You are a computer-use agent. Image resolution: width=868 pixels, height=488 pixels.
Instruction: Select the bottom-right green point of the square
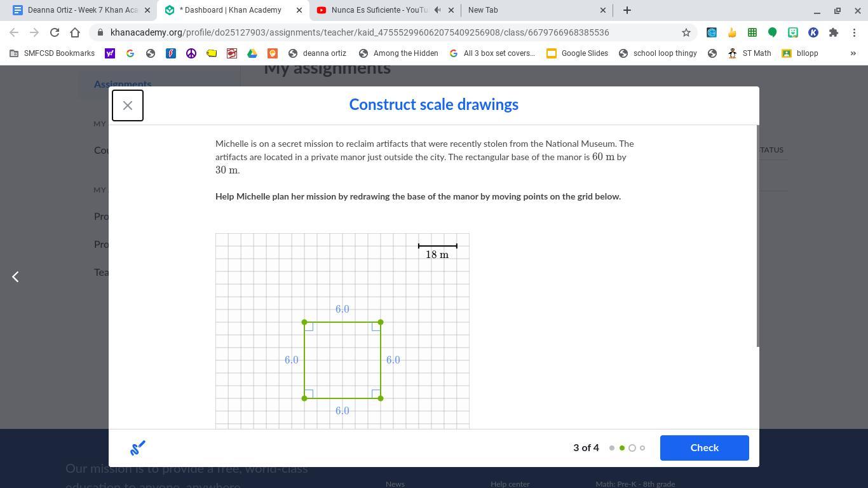(x=381, y=398)
